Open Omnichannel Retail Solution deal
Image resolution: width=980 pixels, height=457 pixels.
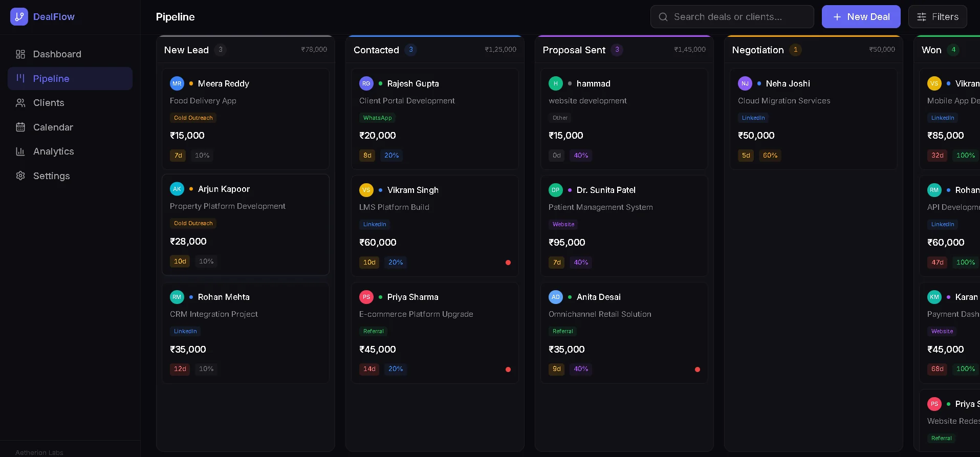624,333
